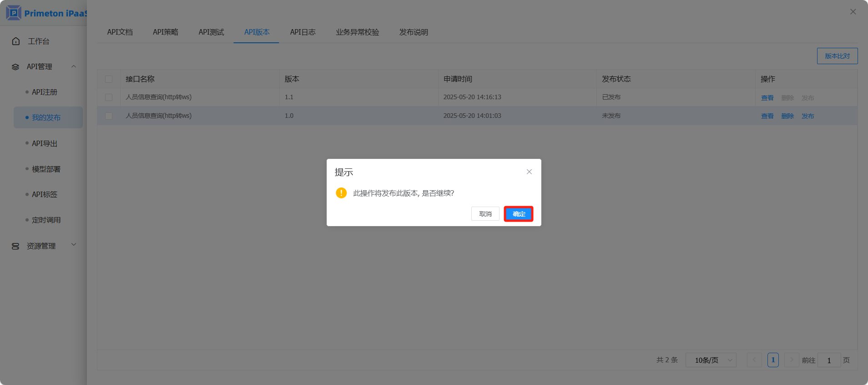Open the API日志 tab

pos(303,32)
